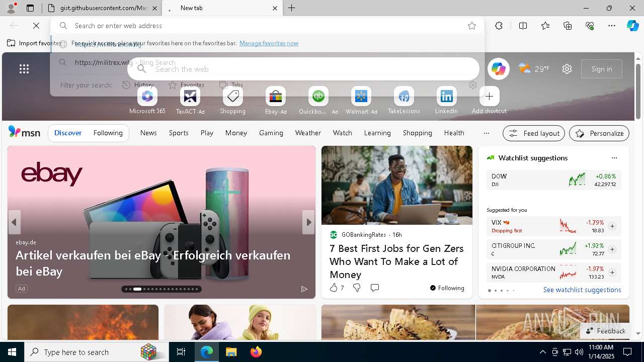Screen dimensions: 644x362
Task: Open the Favorites star-list toolbar icon
Action: click(545, 26)
